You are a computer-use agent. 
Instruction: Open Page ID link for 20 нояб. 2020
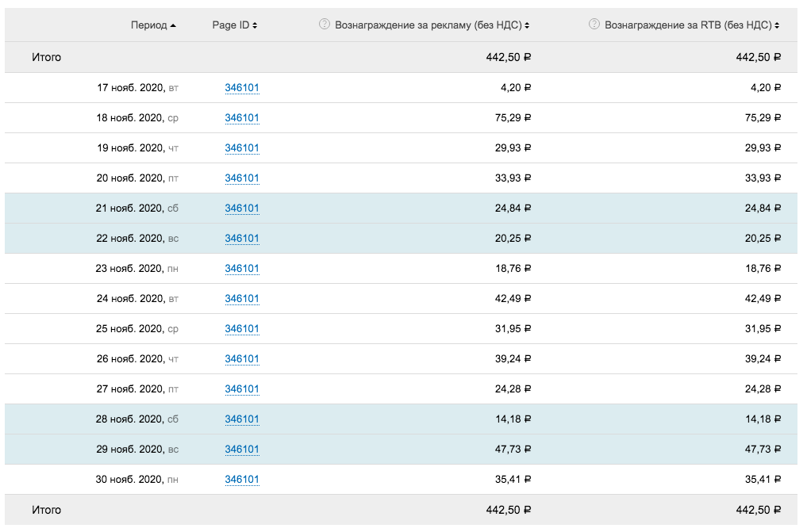(x=242, y=178)
